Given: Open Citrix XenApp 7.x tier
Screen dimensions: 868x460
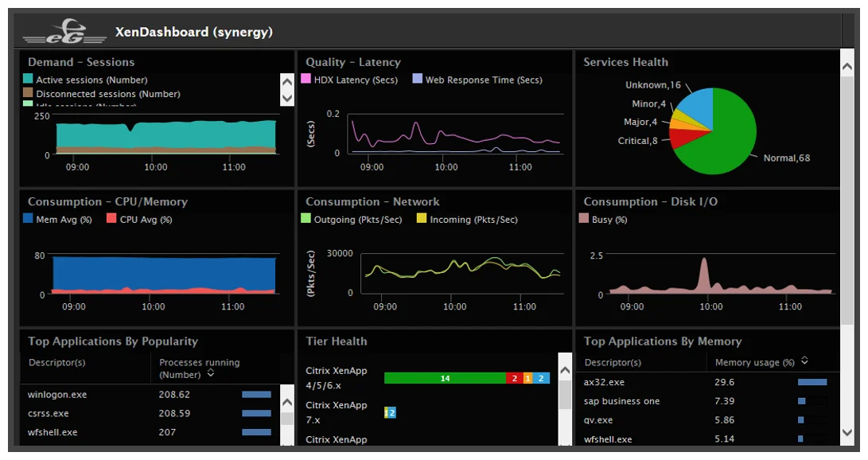Looking at the screenshot, I should [337, 412].
